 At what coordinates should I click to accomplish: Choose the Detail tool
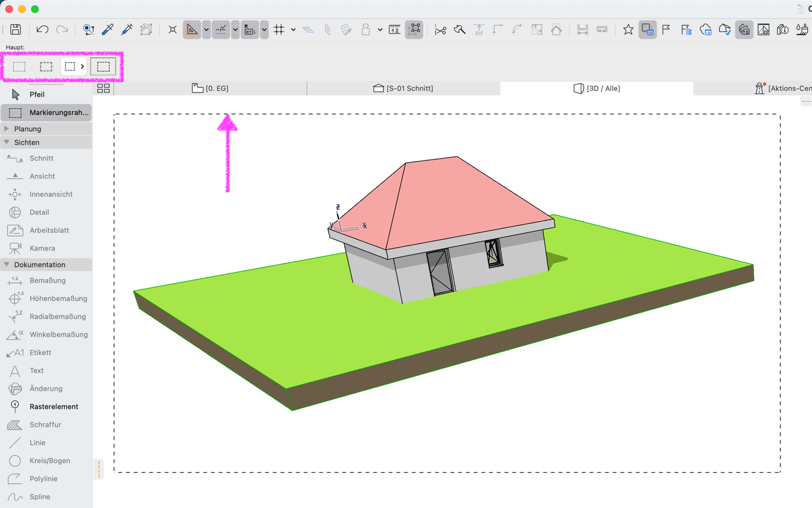click(x=46, y=212)
